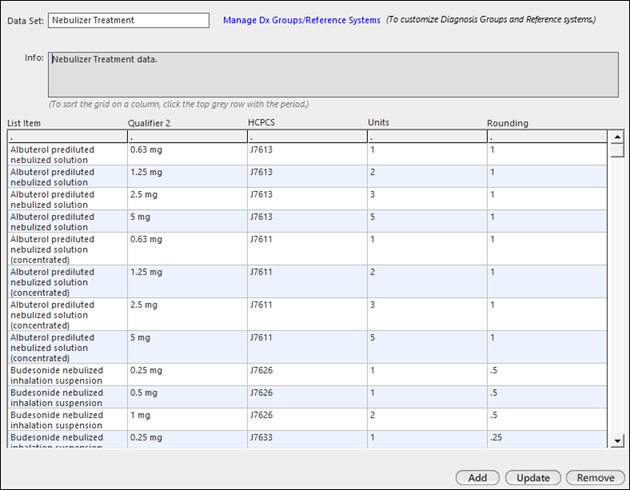The image size is (630, 490).
Task: Select J7633 HCPCS cell
Action: coord(307,439)
